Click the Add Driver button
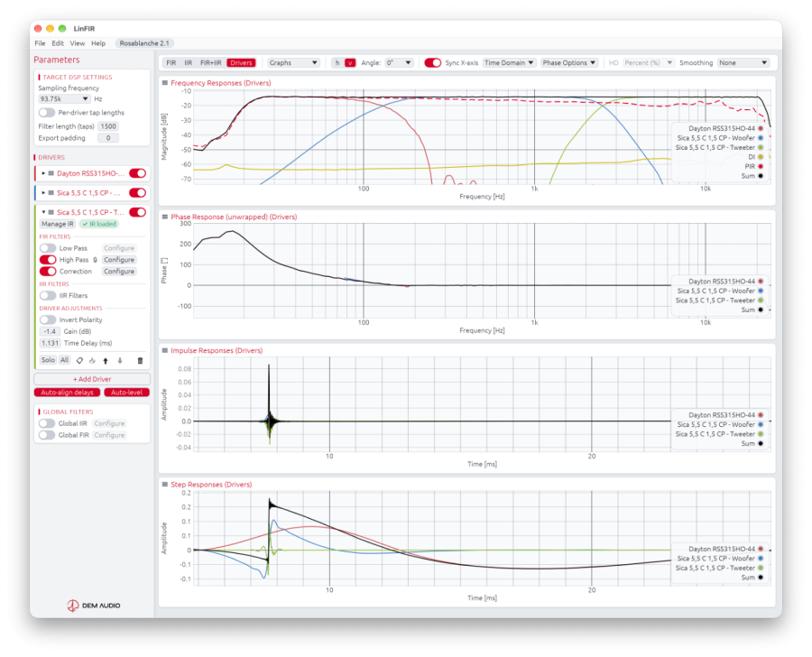This screenshot has height=657, width=812. click(x=92, y=379)
